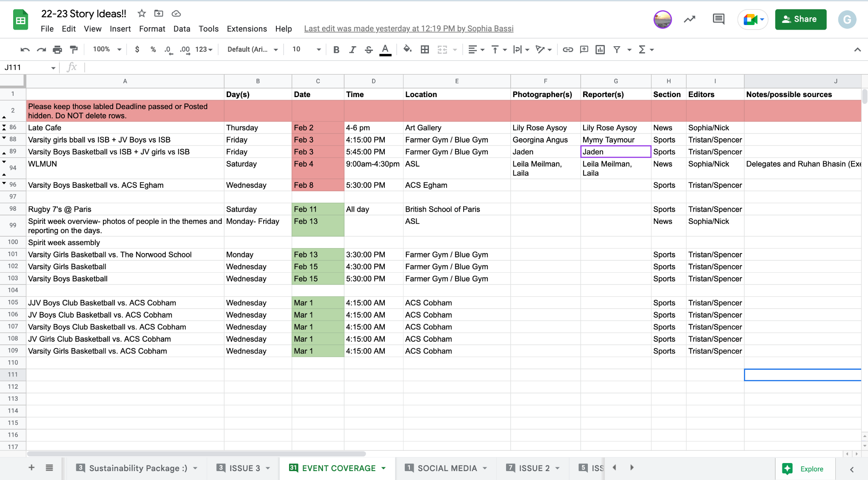
Task: Click the green Share button
Action: tap(800, 19)
